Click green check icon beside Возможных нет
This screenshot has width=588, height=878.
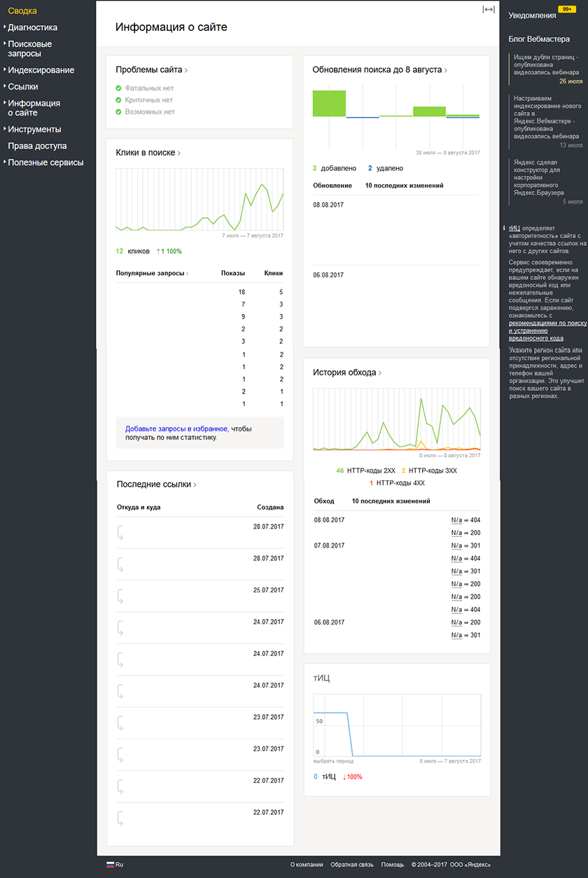point(119,112)
